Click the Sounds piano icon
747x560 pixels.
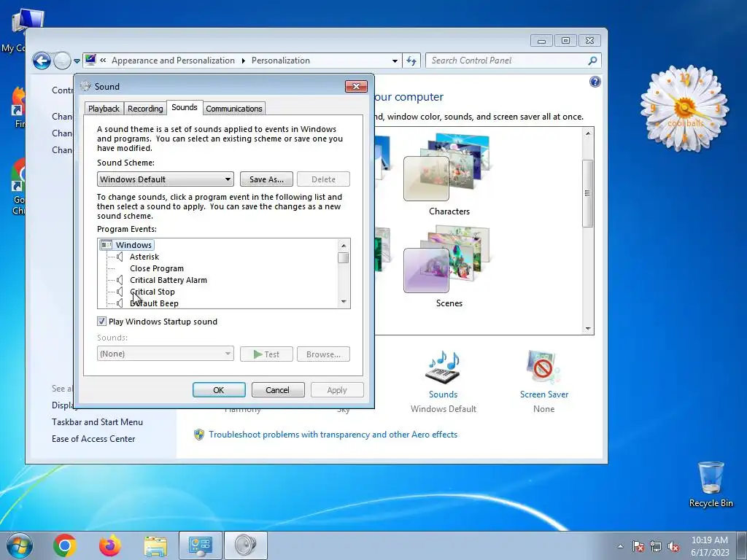click(443, 367)
